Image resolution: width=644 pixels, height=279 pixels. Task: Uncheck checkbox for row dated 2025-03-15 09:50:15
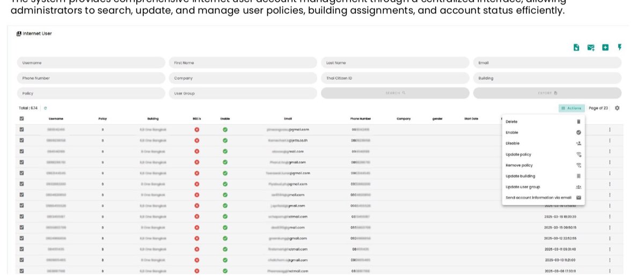point(21,227)
